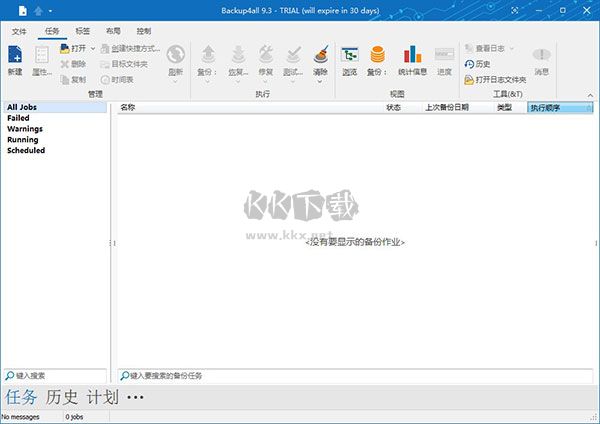Switch to the 标签 (Tags) tab
The height and width of the screenshot is (424, 600).
click(83, 31)
